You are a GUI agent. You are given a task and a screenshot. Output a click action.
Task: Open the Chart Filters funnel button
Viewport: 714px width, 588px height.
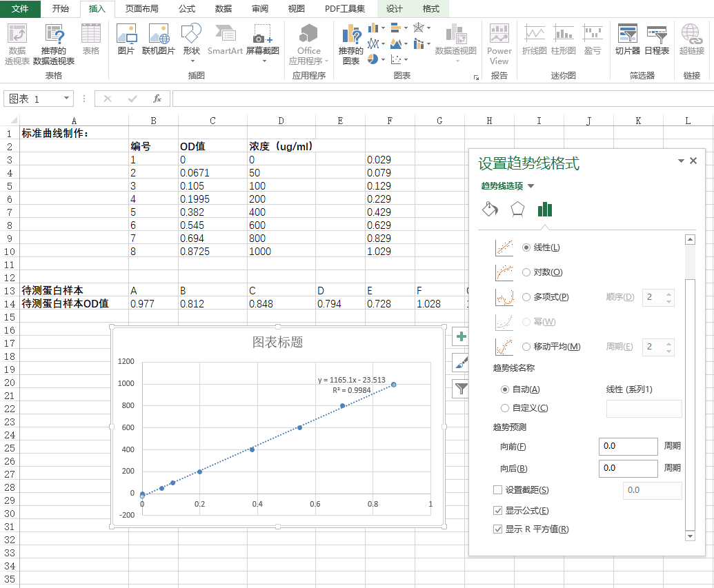pyautogui.click(x=461, y=389)
